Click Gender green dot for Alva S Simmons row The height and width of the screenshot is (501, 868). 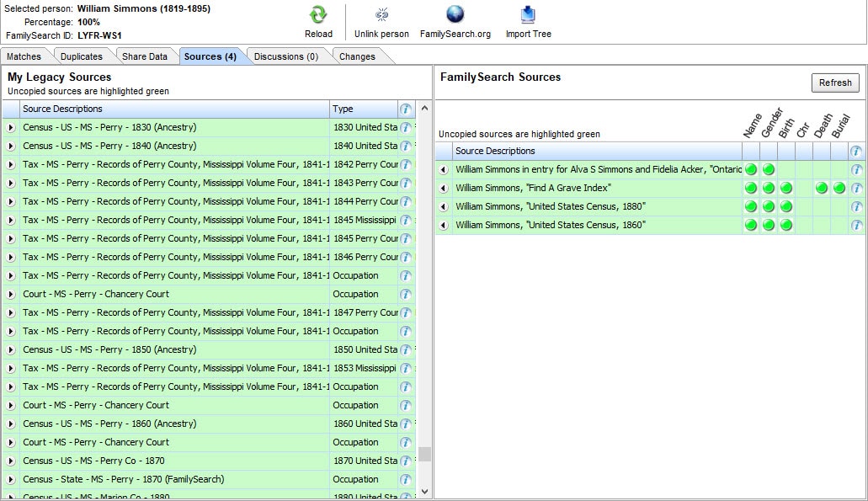[769, 169]
